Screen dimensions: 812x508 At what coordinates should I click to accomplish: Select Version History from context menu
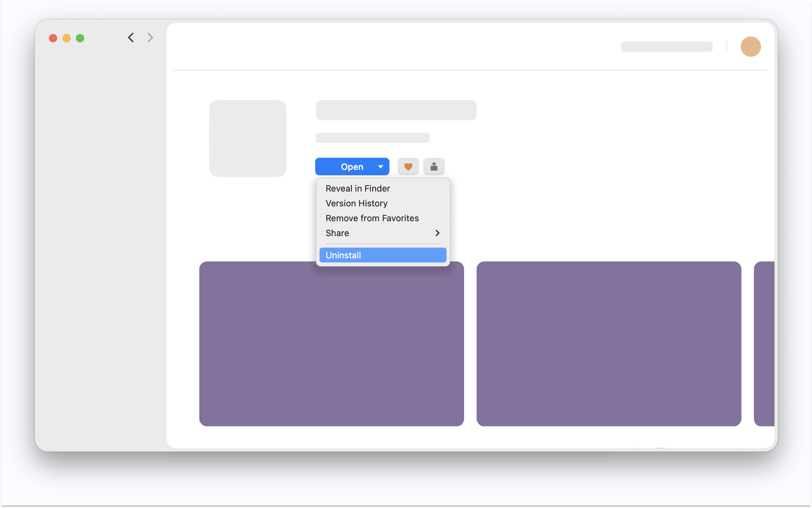tap(356, 203)
